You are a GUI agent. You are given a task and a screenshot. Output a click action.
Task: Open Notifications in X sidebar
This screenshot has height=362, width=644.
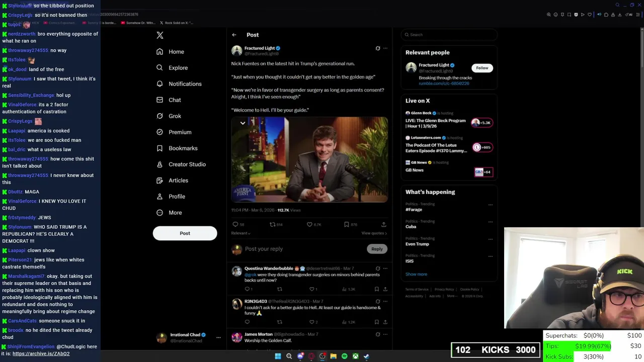point(179,84)
